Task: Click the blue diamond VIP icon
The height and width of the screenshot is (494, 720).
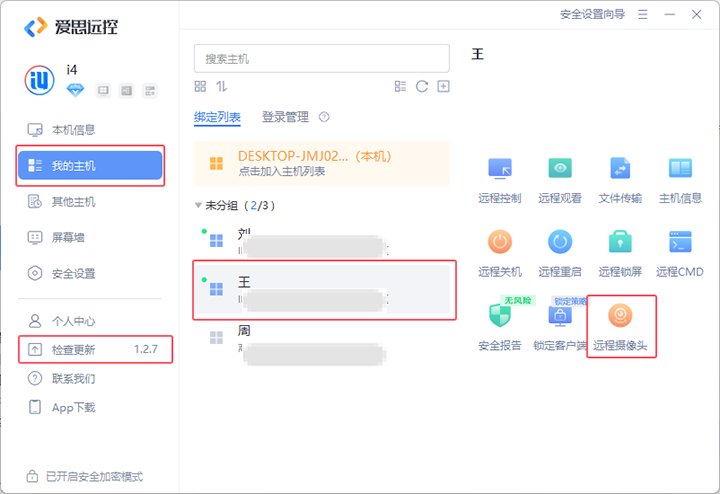Action: coord(75,90)
